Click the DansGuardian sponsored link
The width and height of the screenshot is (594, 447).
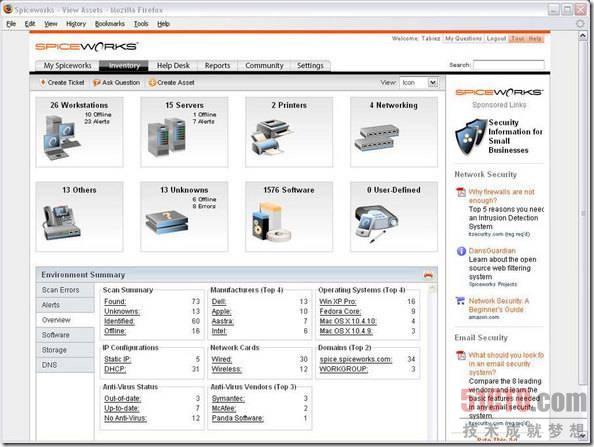(492, 251)
